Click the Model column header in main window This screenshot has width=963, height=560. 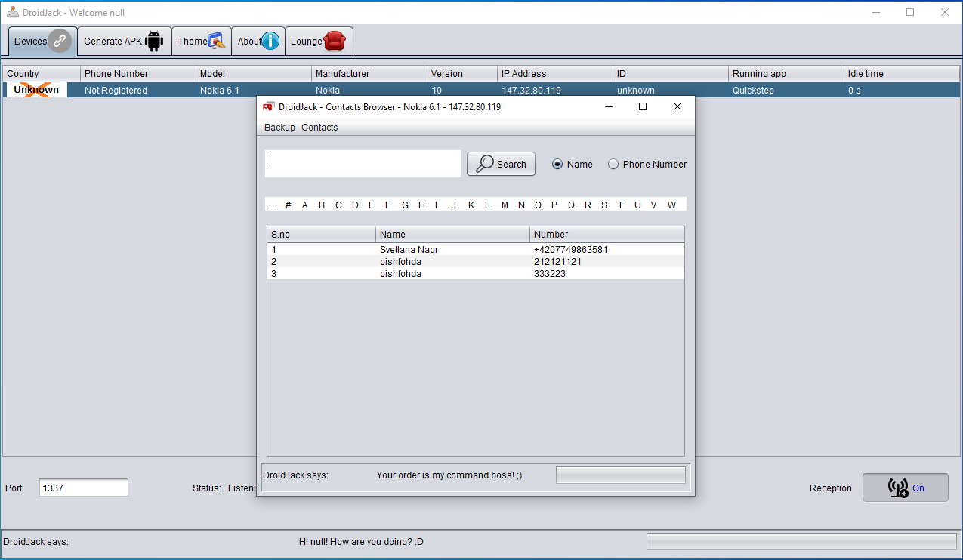click(x=254, y=73)
